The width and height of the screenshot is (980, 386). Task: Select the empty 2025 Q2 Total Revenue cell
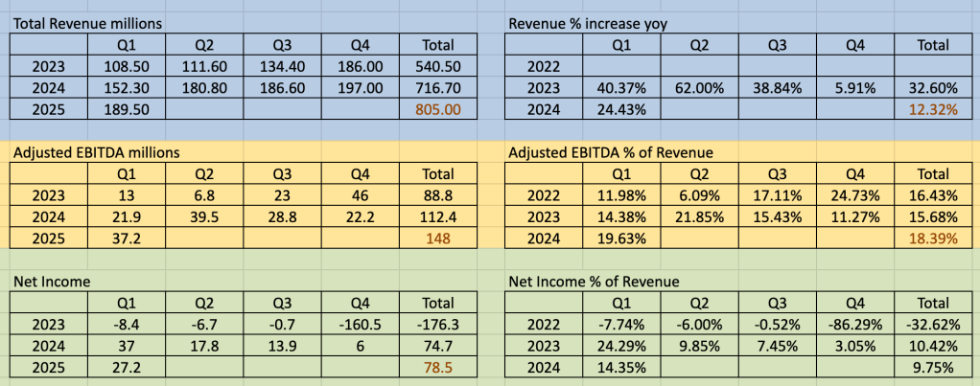point(204,110)
